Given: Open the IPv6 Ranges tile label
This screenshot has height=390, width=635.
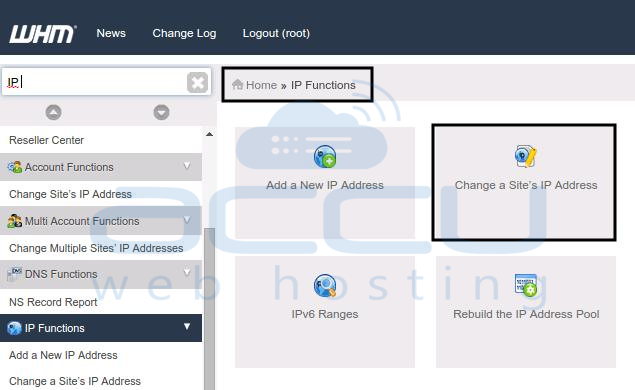Looking at the screenshot, I should [325, 314].
